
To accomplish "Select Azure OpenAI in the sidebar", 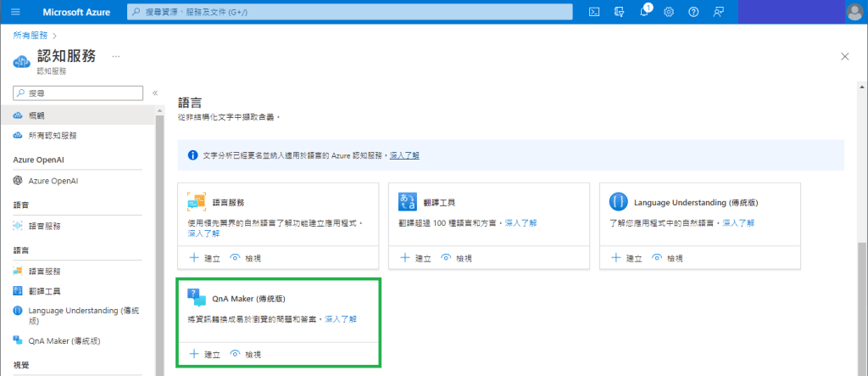I will click(52, 181).
